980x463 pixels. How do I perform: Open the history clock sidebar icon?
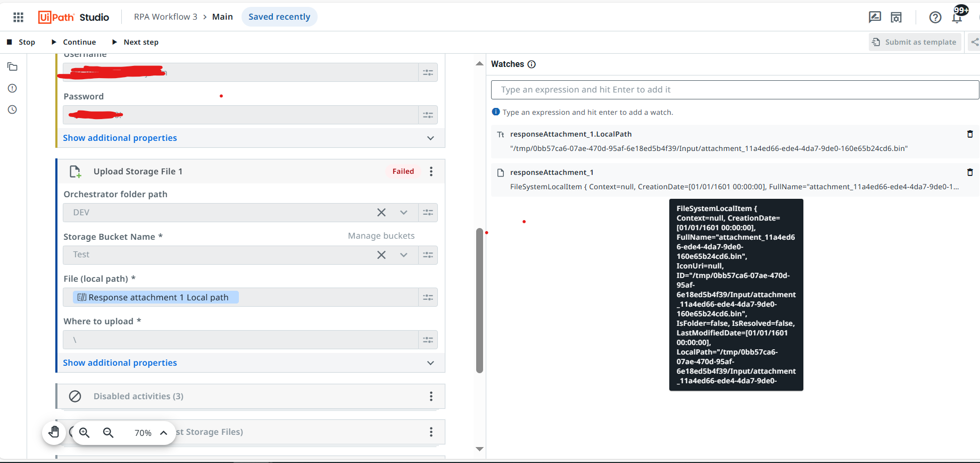tap(12, 110)
